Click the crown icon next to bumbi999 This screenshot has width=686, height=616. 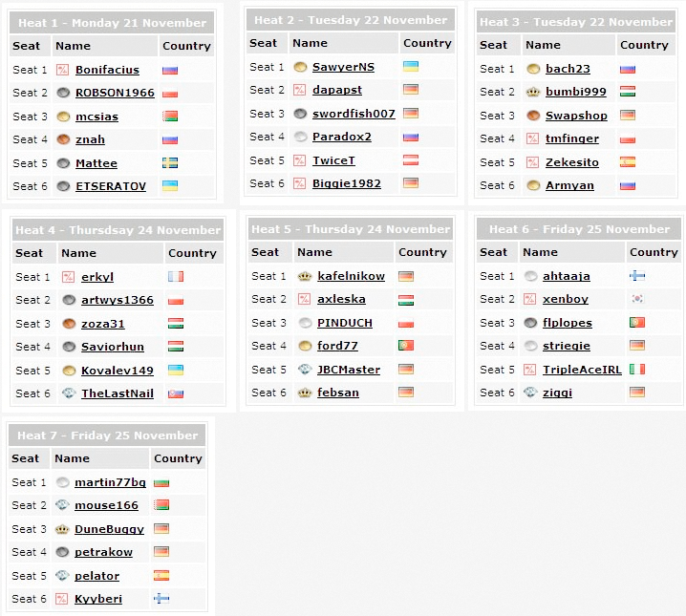pos(533,92)
